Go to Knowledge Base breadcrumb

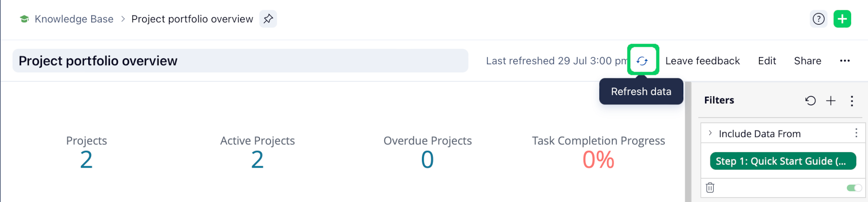(74, 19)
